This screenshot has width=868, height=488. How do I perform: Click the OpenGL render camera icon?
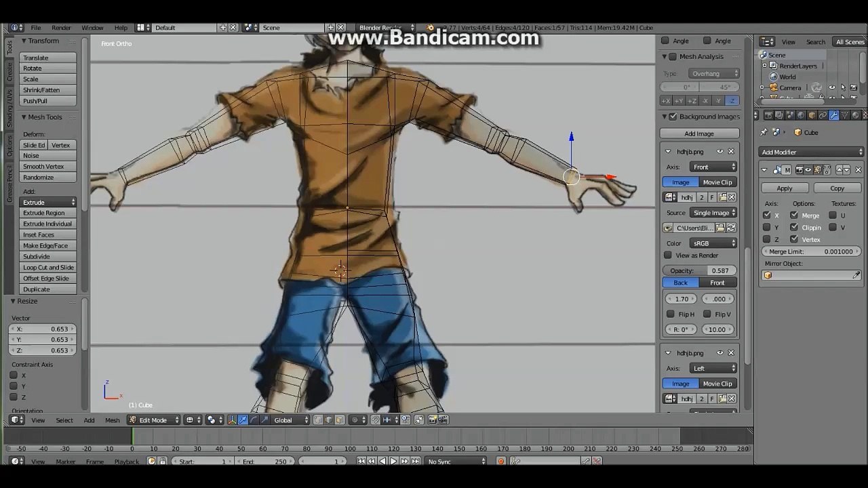(432, 420)
